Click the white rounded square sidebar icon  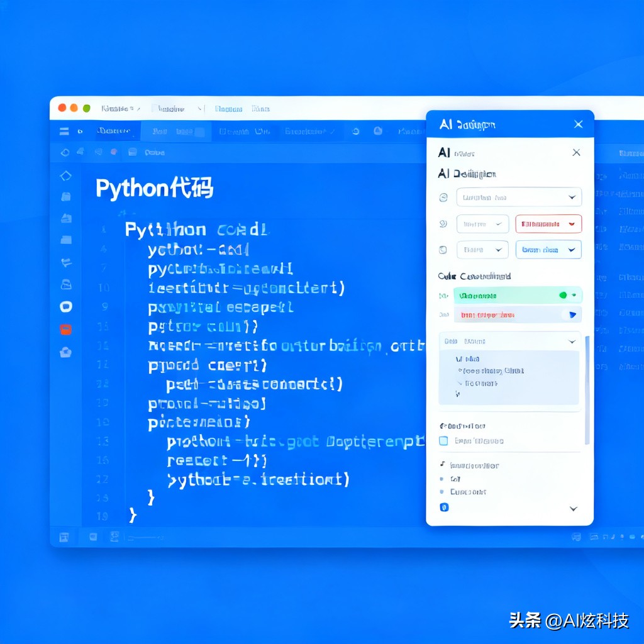(x=65, y=307)
